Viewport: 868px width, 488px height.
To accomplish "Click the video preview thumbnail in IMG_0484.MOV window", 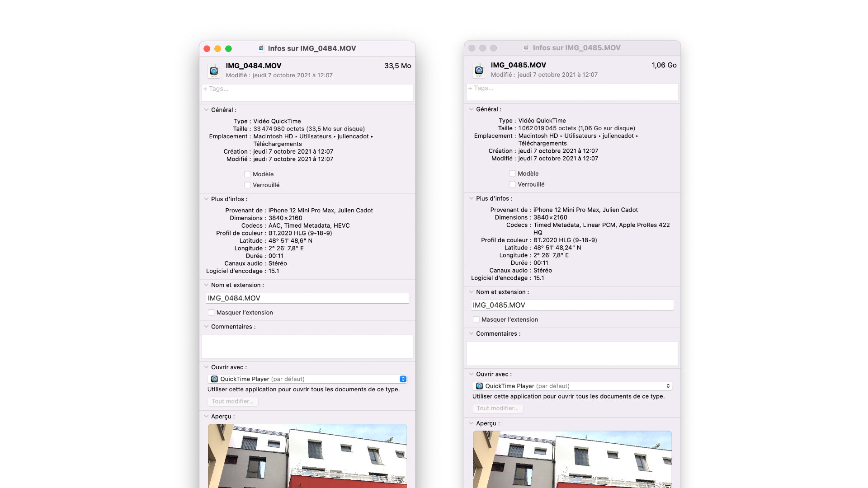I will click(x=307, y=456).
